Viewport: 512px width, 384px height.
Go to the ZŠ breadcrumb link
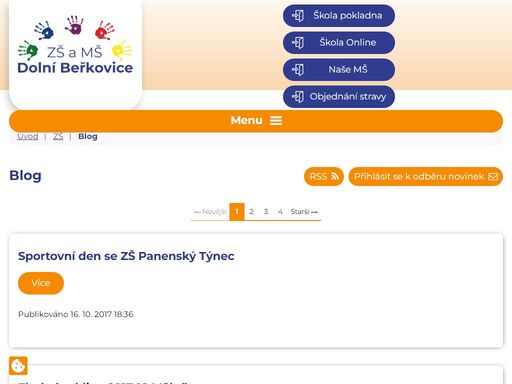(x=58, y=136)
